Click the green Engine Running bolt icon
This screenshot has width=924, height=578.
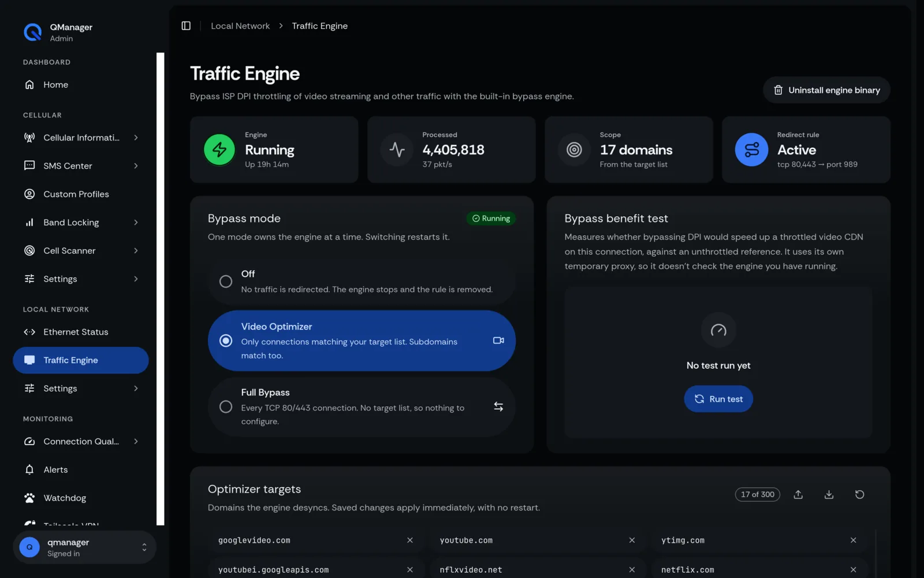pos(219,150)
